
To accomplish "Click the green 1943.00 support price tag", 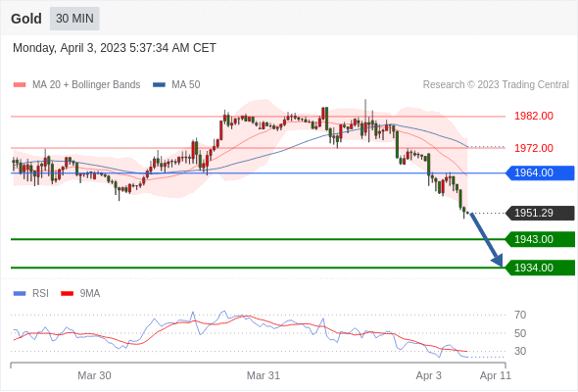I will pos(540,239).
